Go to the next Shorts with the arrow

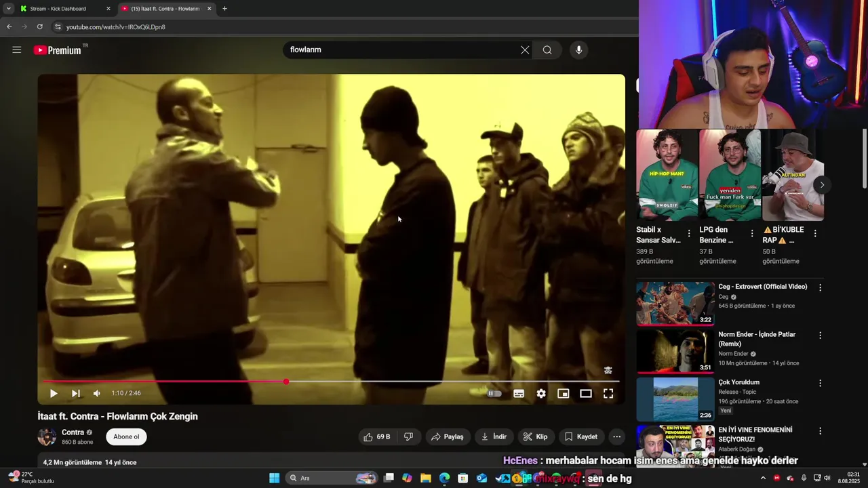pyautogui.click(x=822, y=184)
